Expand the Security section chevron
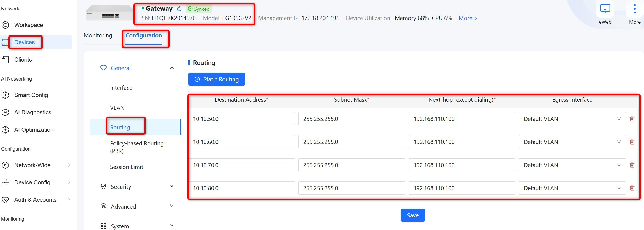 (172, 186)
